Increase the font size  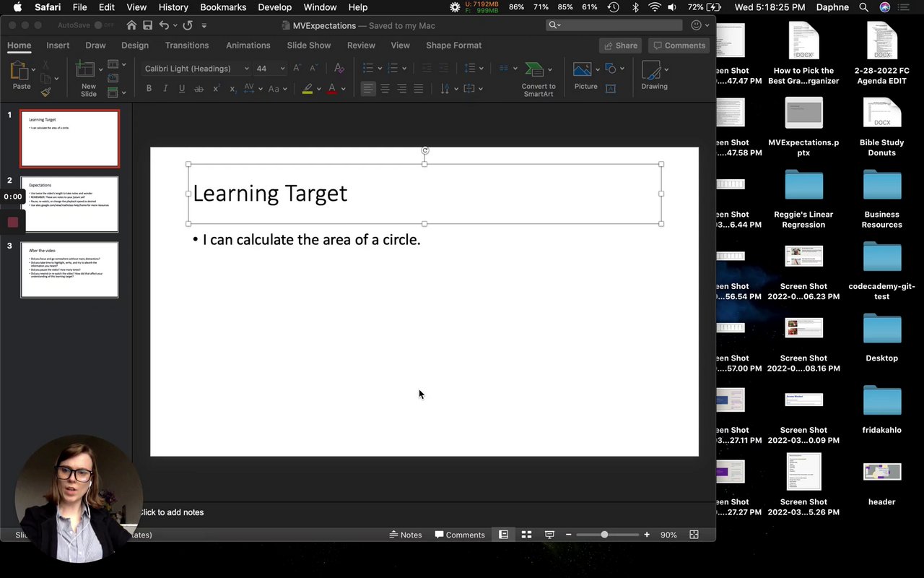297,69
